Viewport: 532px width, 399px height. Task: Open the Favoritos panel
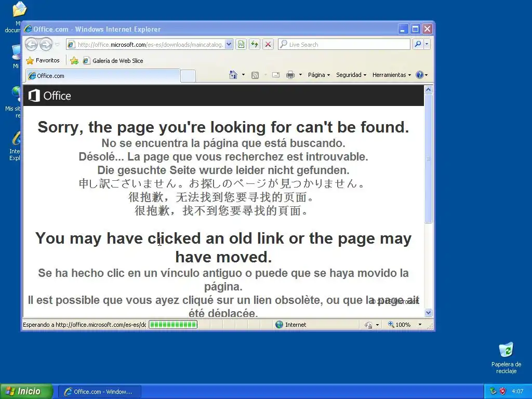pyautogui.click(x=43, y=60)
